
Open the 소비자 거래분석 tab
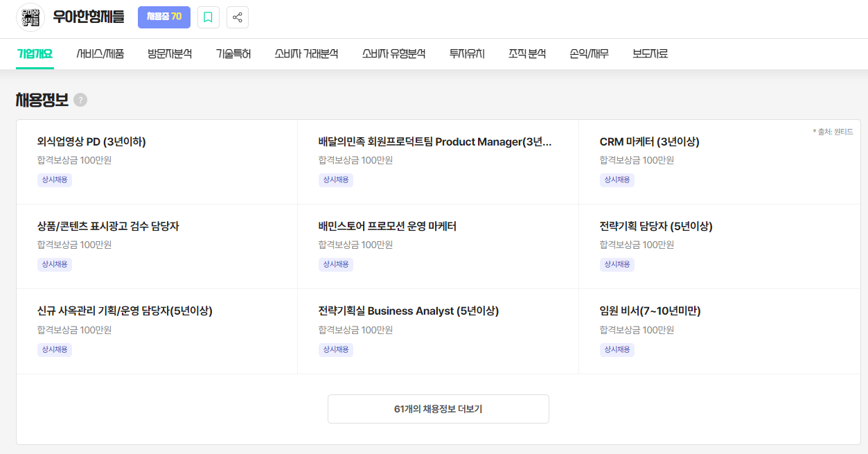coord(306,53)
